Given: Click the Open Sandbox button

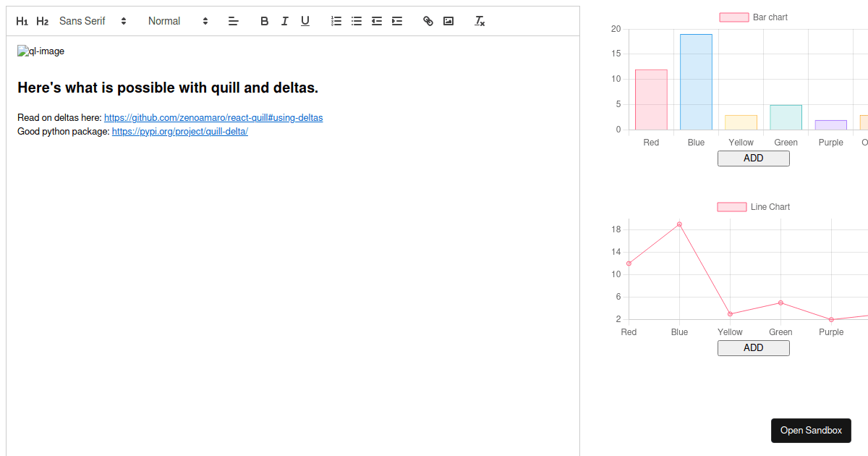Looking at the screenshot, I should [811, 430].
